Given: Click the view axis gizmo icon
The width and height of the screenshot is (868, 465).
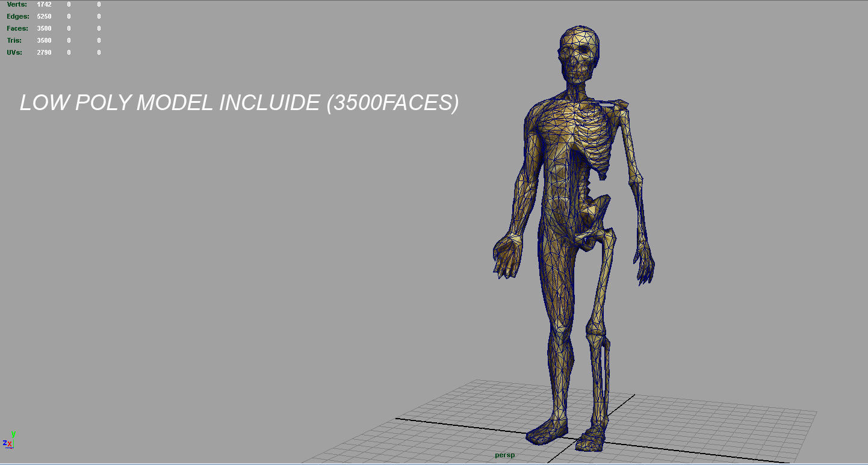Looking at the screenshot, I should pyautogui.click(x=9, y=440).
